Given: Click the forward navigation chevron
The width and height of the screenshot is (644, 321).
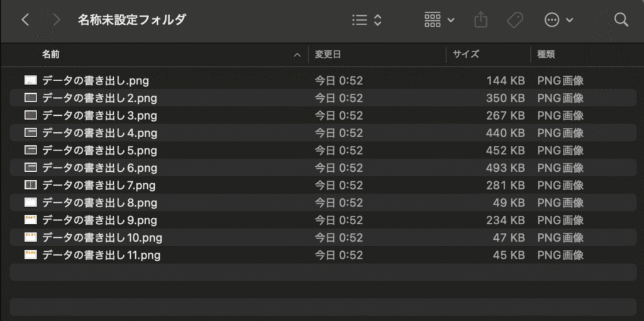Looking at the screenshot, I should 57,20.
